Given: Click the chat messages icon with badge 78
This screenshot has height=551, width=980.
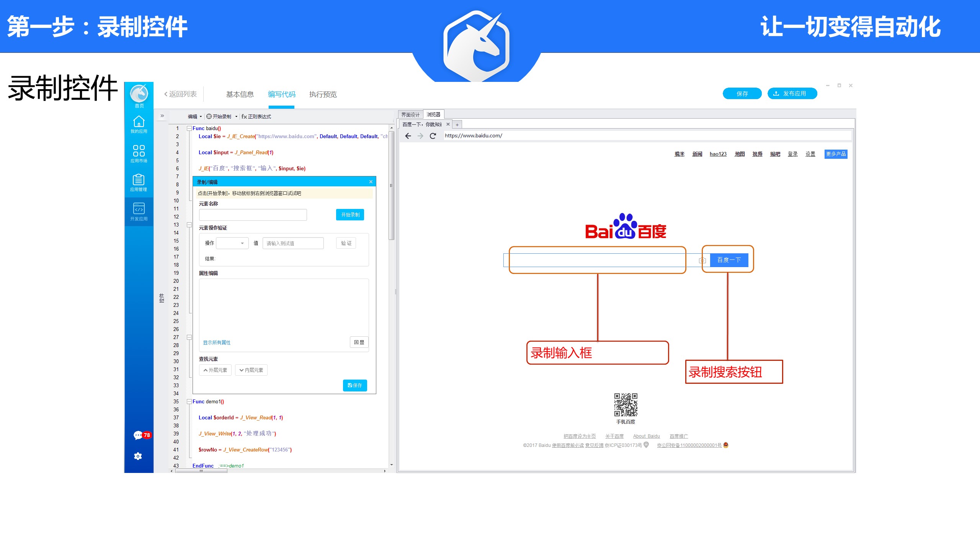Looking at the screenshot, I should pyautogui.click(x=139, y=435).
